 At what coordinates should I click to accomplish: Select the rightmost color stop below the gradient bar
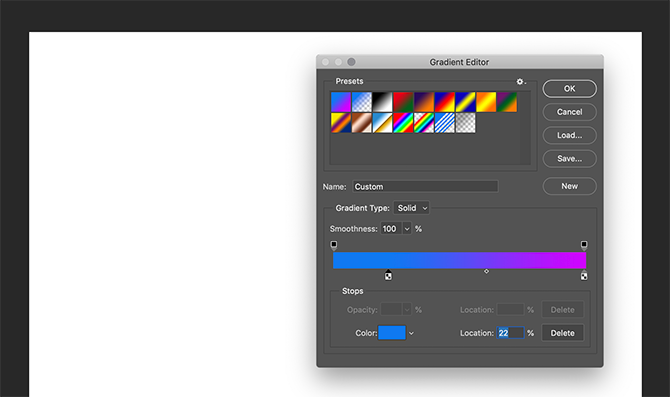[x=584, y=275]
